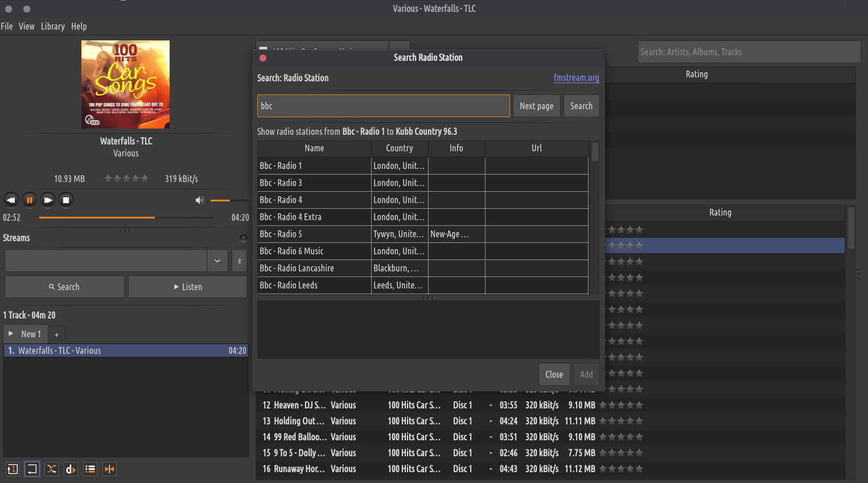Skip to the next track
This screenshot has height=483, width=868.
[48, 200]
